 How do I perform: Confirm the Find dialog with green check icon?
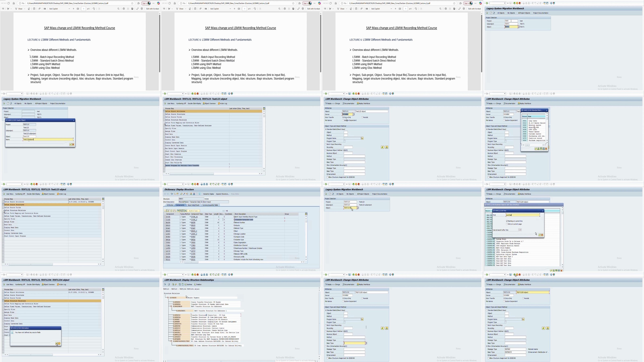(540, 235)
